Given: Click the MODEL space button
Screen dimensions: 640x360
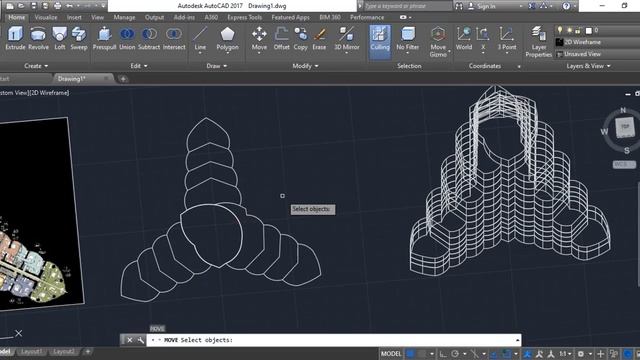Looking at the screenshot, I should coord(391,353).
